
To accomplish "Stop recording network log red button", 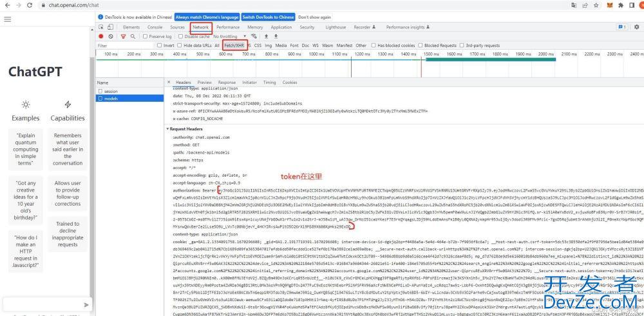I will (101, 36).
